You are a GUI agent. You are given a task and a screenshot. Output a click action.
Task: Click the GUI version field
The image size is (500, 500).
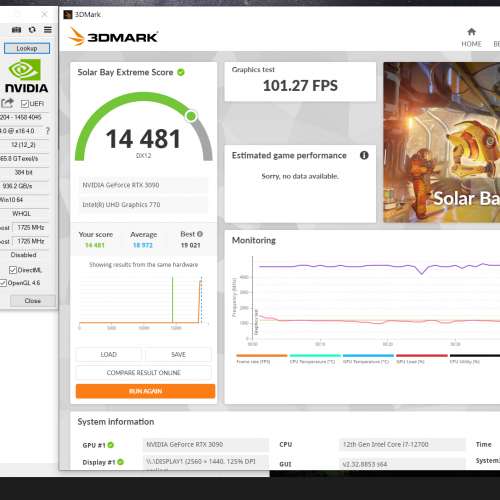(x=402, y=464)
